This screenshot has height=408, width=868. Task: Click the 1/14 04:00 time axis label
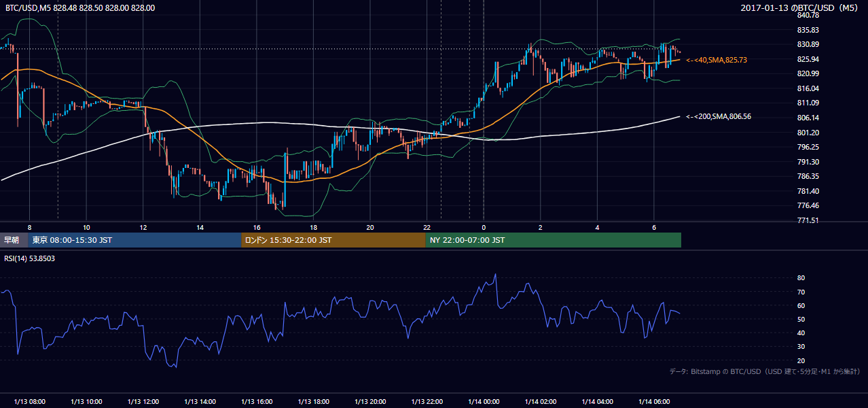597,402
